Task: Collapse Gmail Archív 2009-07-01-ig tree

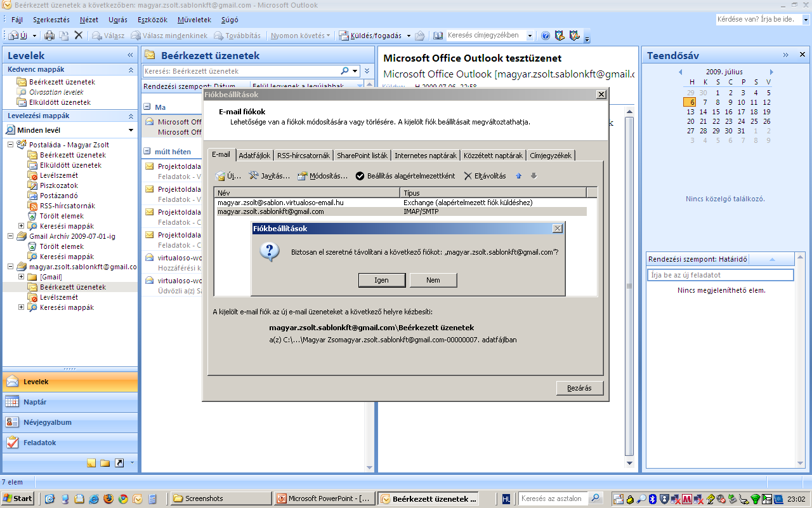Action: coord(11,236)
